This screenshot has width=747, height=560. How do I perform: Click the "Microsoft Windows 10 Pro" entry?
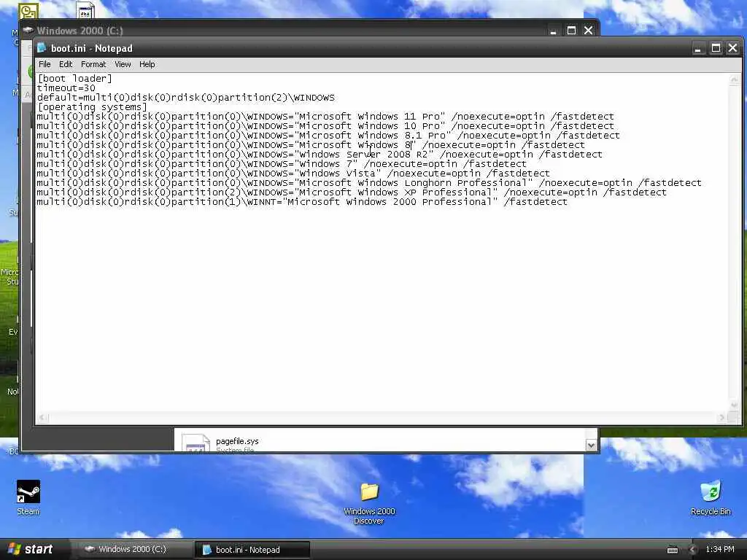(x=325, y=126)
